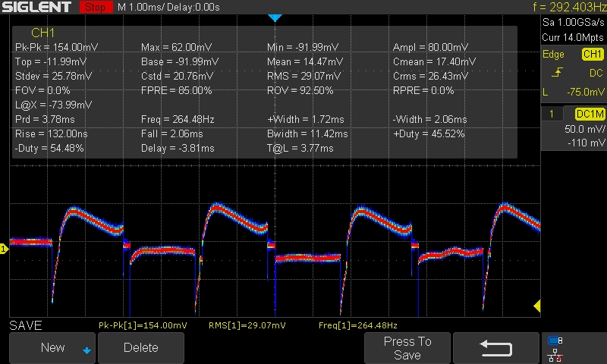Click the RMS[1]=29.07mV status readout
The image size is (607, 364).
click(x=247, y=325)
